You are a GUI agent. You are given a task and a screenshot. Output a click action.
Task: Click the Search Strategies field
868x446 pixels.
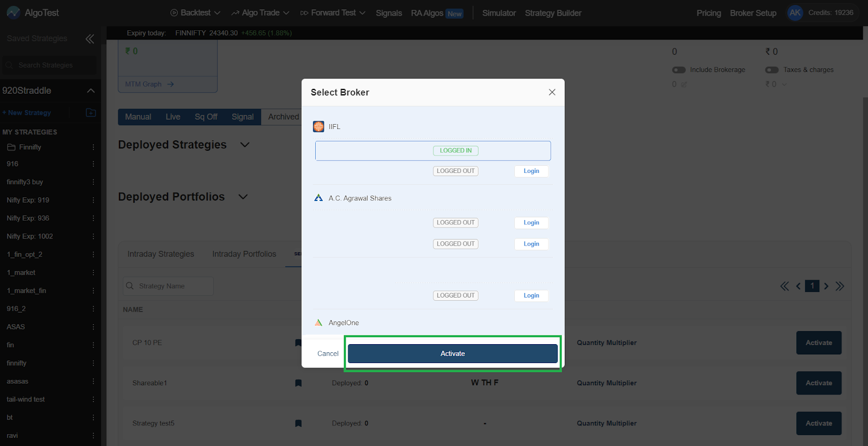(50, 65)
